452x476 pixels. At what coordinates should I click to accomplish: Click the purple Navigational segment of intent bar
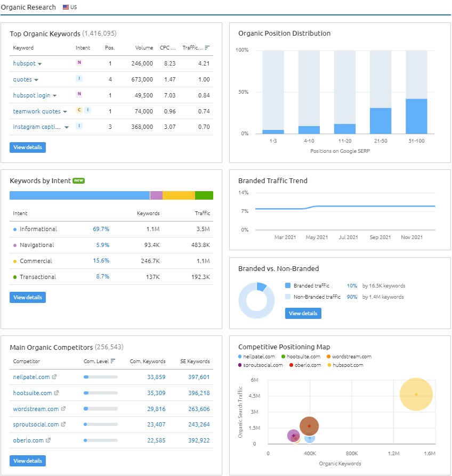pyautogui.click(x=156, y=195)
